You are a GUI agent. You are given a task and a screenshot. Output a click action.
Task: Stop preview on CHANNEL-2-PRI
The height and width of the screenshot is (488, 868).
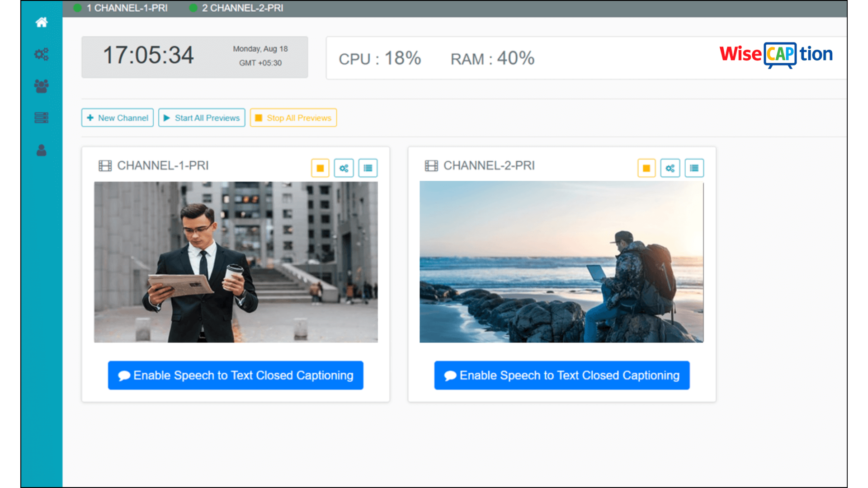click(x=646, y=168)
